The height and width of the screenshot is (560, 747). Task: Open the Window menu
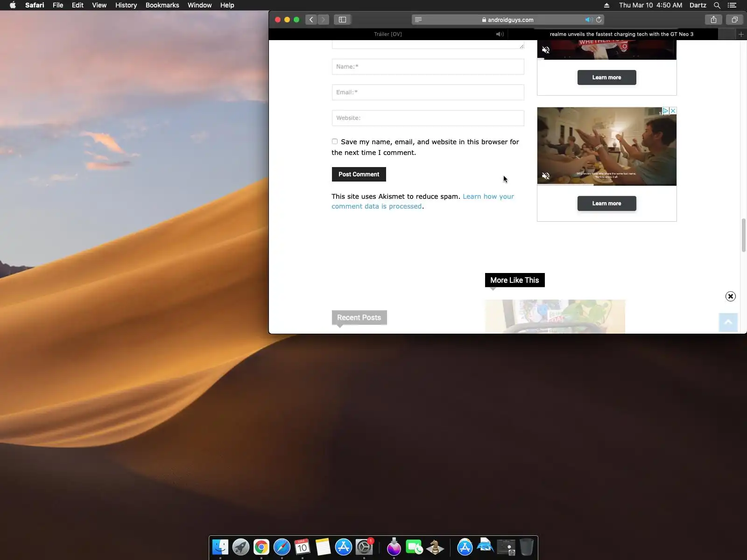tap(199, 5)
